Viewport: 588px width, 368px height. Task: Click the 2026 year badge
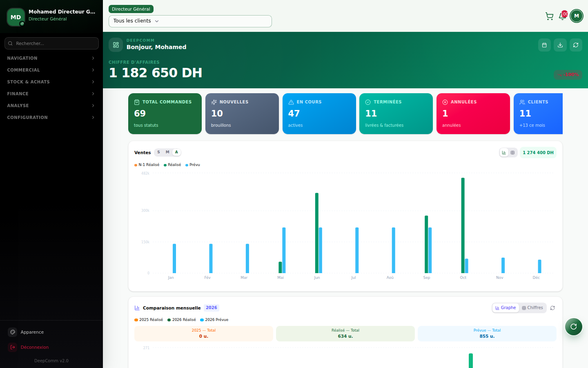212,308
